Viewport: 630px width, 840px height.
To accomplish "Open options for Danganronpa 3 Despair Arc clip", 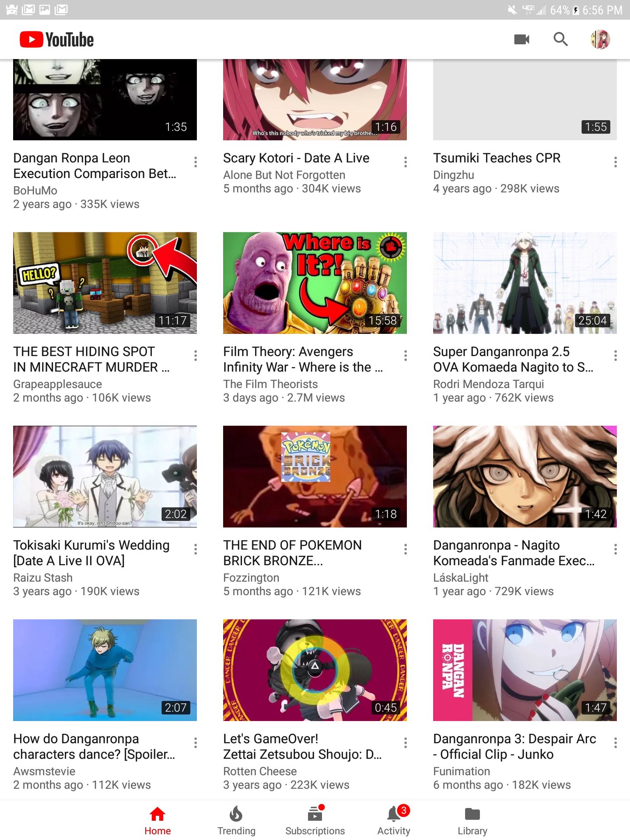I will (x=616, y=742).
